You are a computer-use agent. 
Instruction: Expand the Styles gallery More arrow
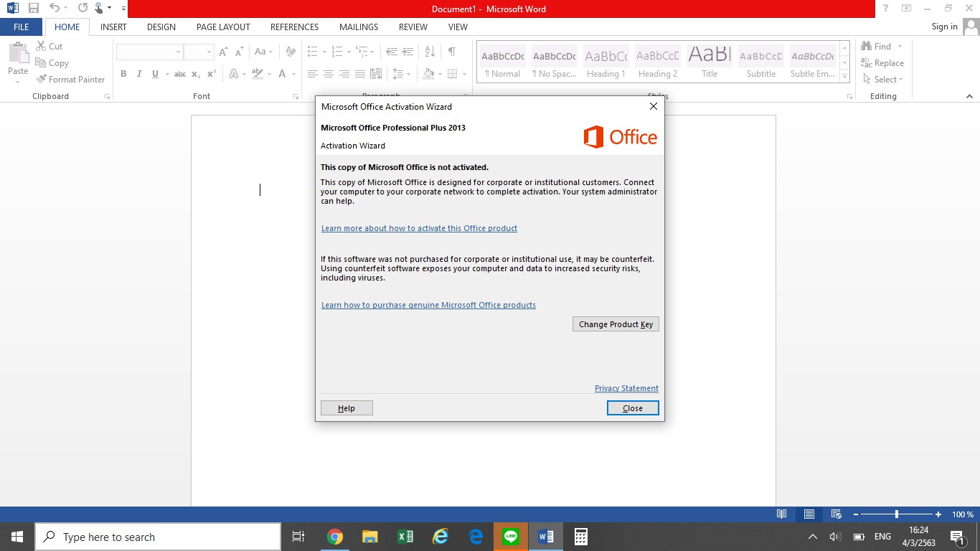coord(844,77)
